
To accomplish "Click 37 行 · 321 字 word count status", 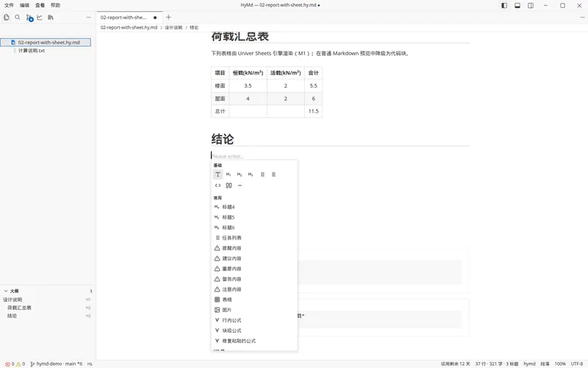I will pyautogui.click(x=497, y=364).
